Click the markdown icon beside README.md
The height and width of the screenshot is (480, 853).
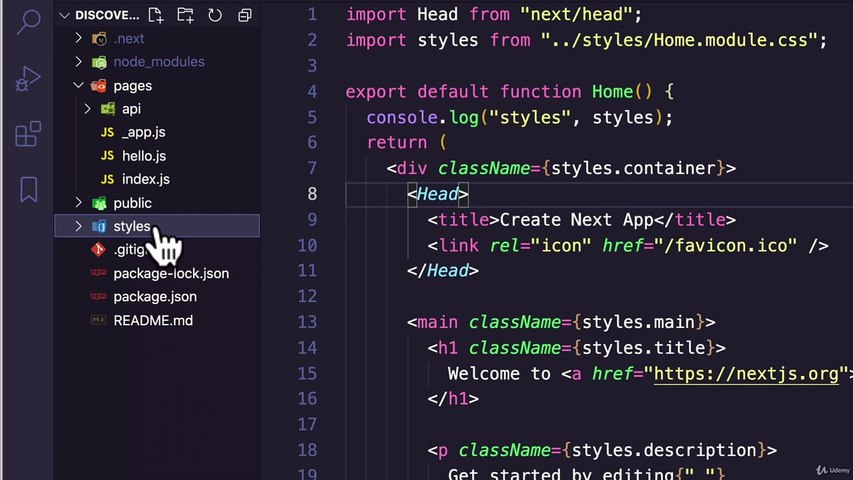pos(98,319)
